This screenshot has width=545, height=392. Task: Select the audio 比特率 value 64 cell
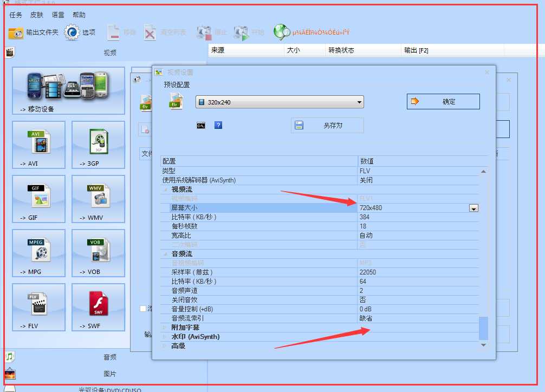pos(418,282)
